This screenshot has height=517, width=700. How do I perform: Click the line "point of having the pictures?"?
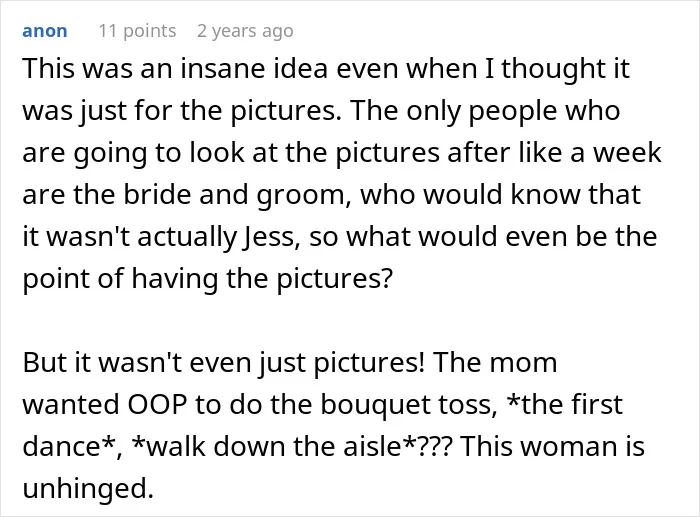[208, 279]
